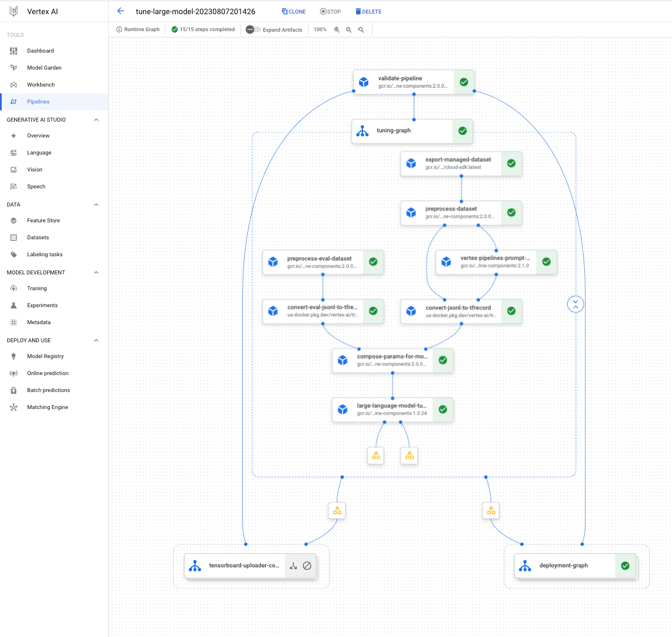The image size is (672, 637).
Task: Open the Dashboard menu item
Action: click(54, 50)
